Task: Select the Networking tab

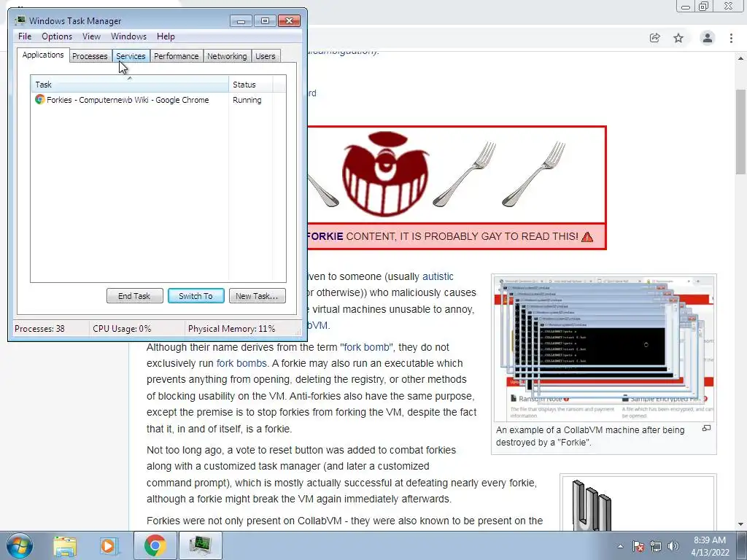Action: [x=227, y=56]
